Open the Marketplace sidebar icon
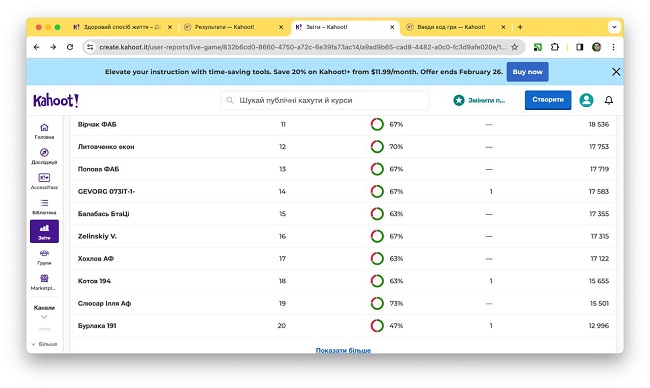 44,282
